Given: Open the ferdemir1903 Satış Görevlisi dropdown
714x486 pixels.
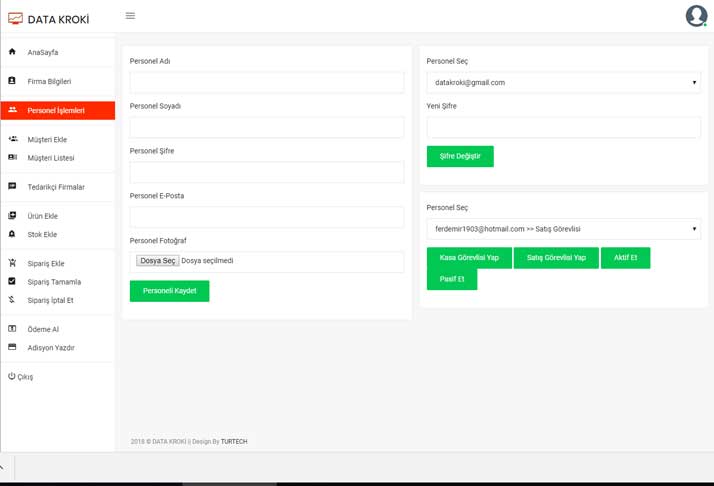Looking at the screenshot, I should point(563,229).
